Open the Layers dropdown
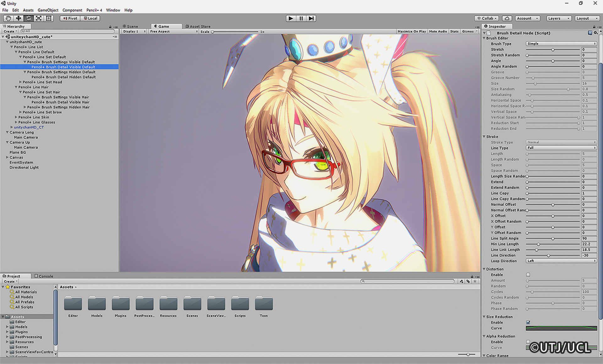 (x=559, y=18)
